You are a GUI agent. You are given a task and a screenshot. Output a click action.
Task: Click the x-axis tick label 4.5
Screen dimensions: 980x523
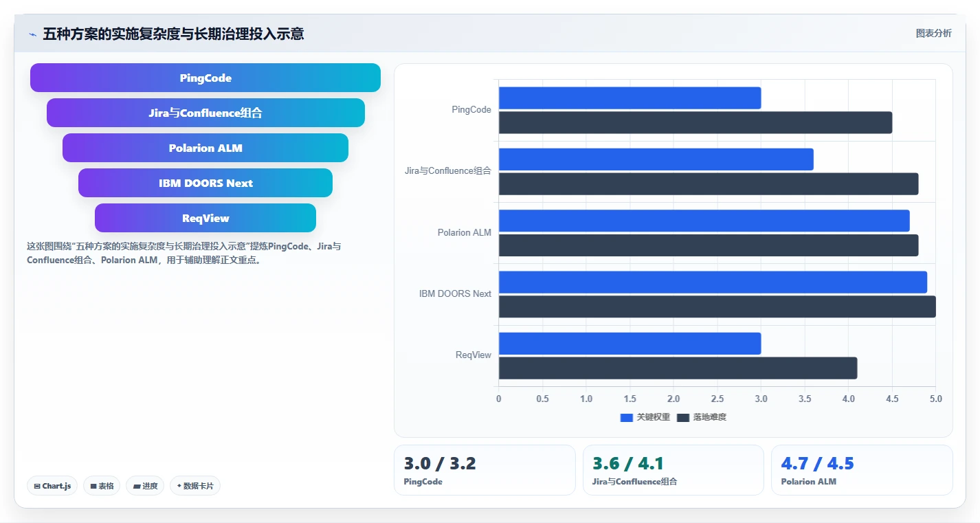[892, 399]
